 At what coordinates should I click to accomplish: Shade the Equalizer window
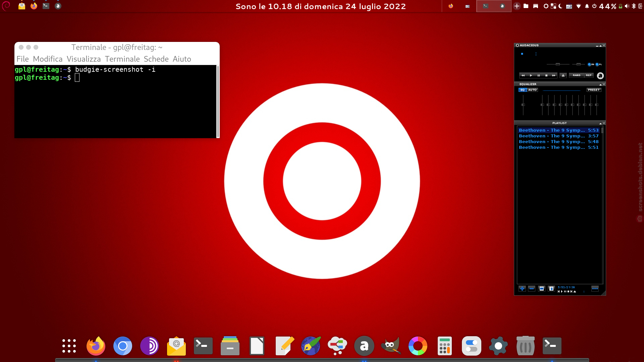pyautogui.click(x=600, y=84)
